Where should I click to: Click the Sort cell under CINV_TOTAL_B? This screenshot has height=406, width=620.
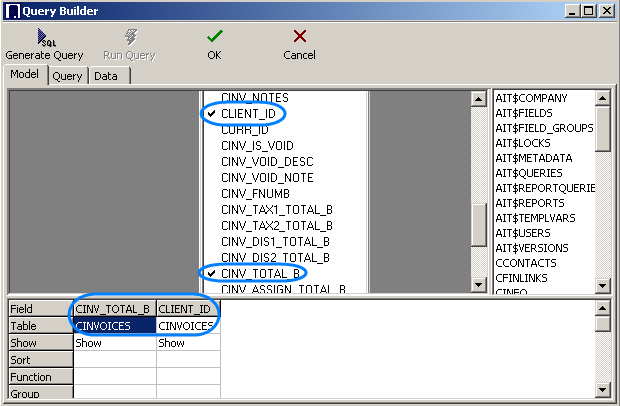click(x=115, y=360)
